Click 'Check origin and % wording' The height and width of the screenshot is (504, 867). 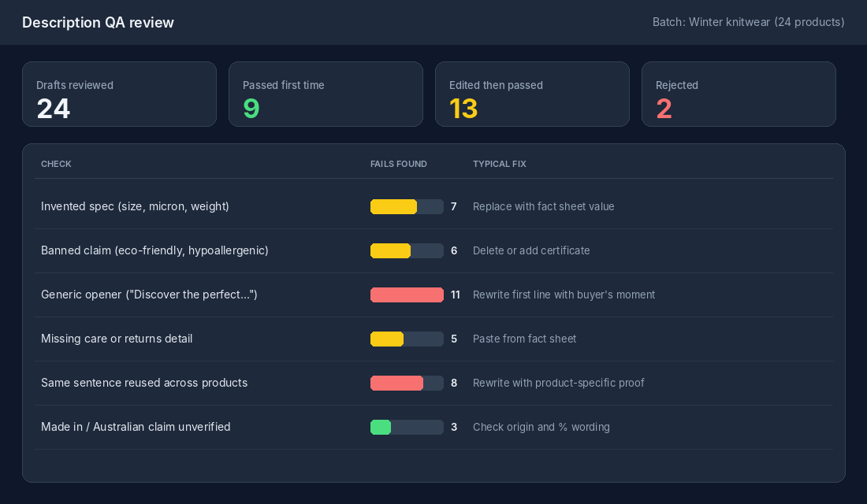pos(541,428)
